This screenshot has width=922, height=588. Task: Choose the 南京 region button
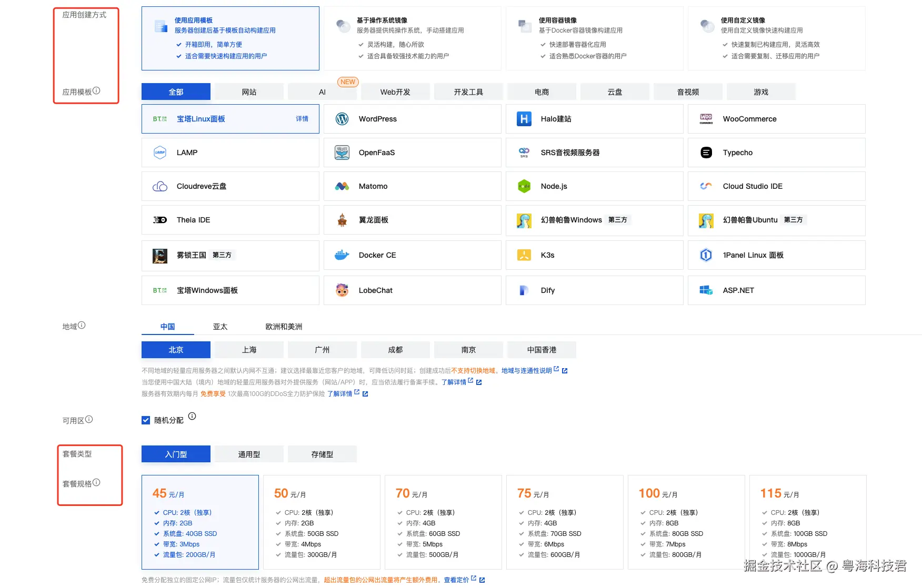point(468,350)
